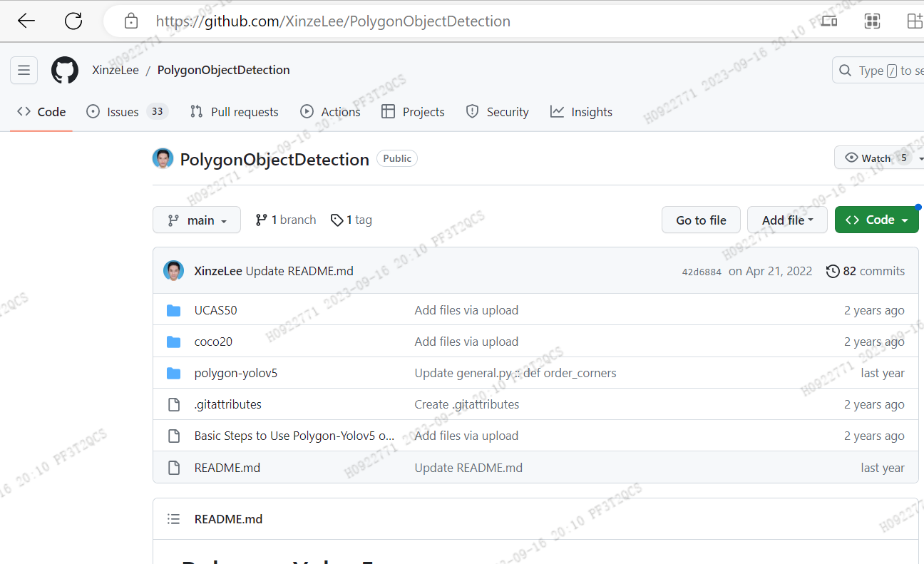This screenshot has width=924, height=564.
Task: Open the 82 commits history
Action: tap(866, 271)
